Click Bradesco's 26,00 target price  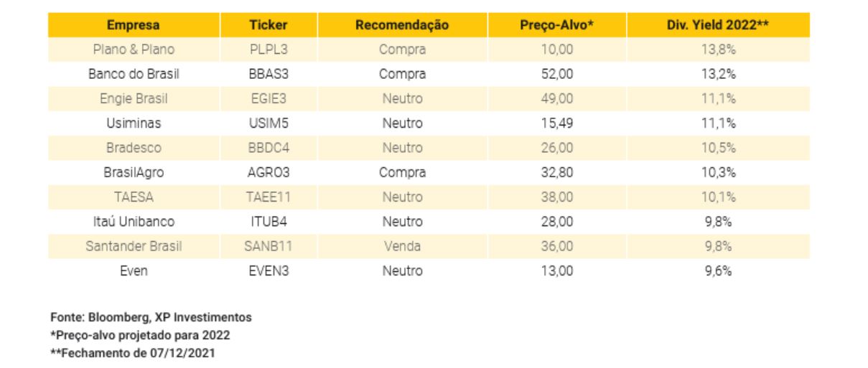tap(556, 148)
